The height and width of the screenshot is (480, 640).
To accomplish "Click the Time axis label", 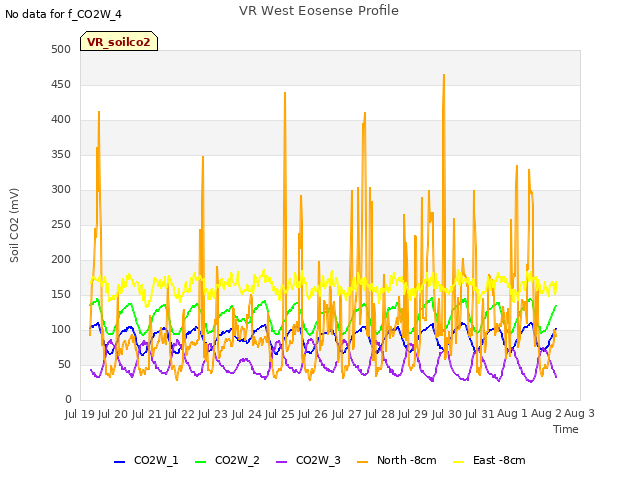I will 566,429.
